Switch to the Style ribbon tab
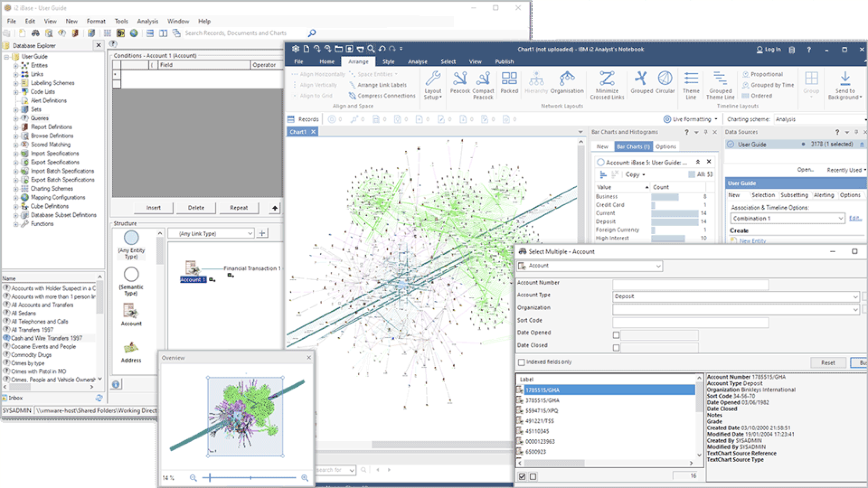The height and width of the screenshot is (488, 868). tap(388, 61)
